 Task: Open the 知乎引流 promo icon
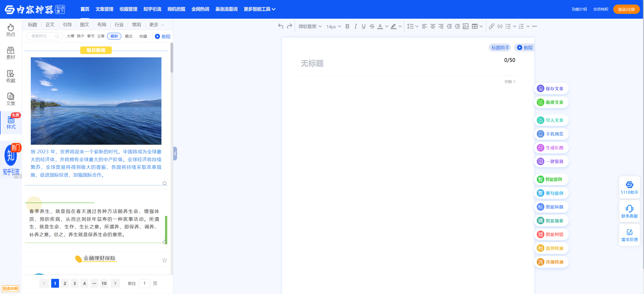click(x=11, y=160)
